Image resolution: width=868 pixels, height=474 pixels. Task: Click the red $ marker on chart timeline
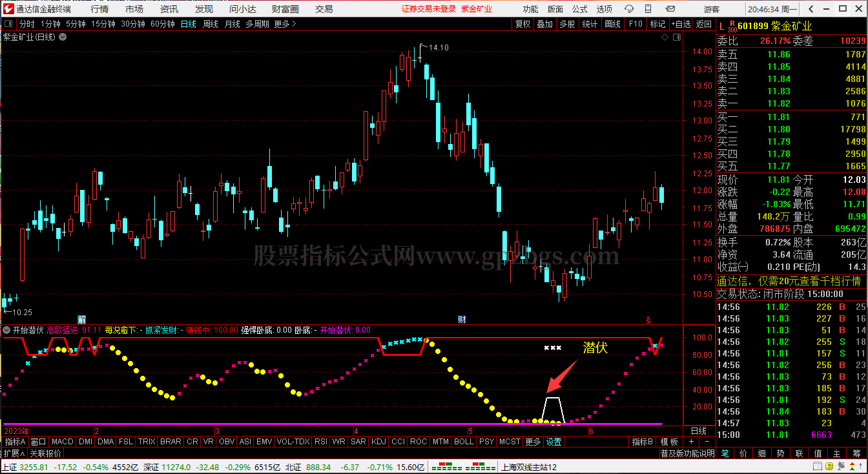coord(648,320)
